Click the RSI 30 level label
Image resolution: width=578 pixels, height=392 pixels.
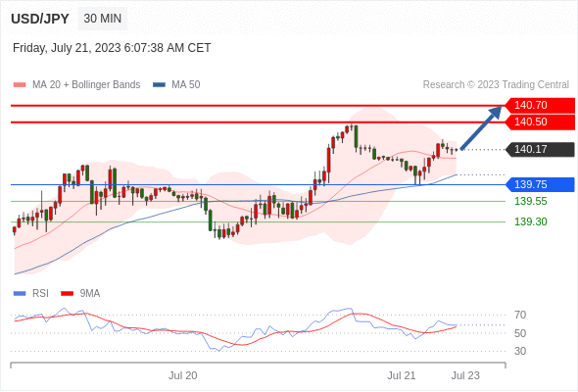[520, 351]
